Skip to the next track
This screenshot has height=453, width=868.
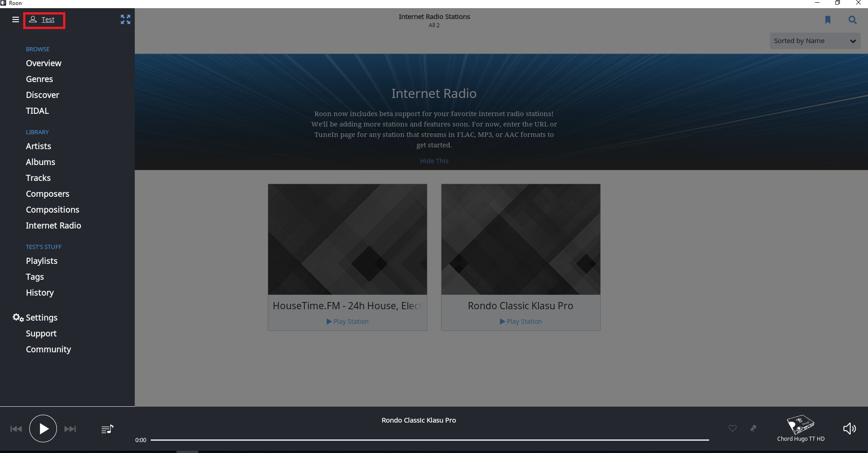pos(70,429)
